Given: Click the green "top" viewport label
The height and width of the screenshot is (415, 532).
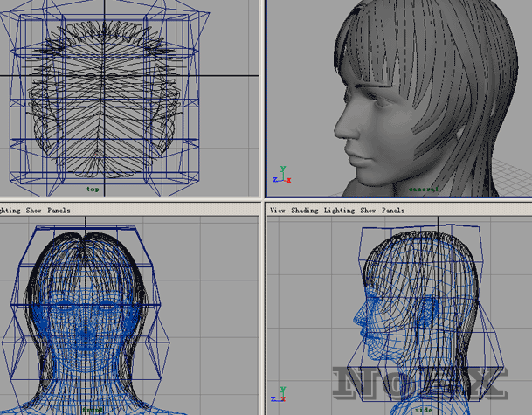Looking at the screenshot, I should (93, 190).
